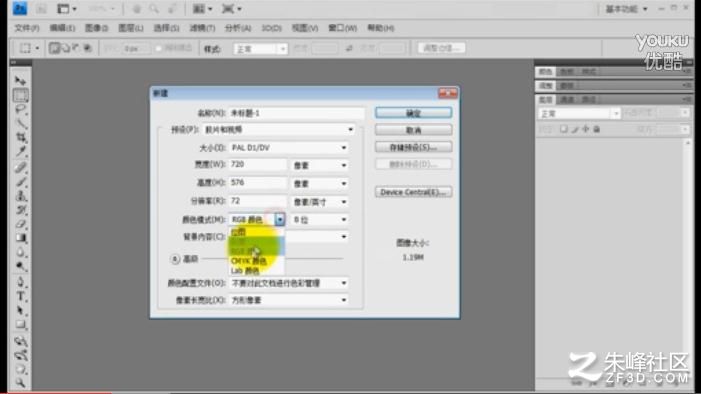Open the layer blend mode dropdown 正常
Viewport: 701px width, 394px height.
pos(579,114)
